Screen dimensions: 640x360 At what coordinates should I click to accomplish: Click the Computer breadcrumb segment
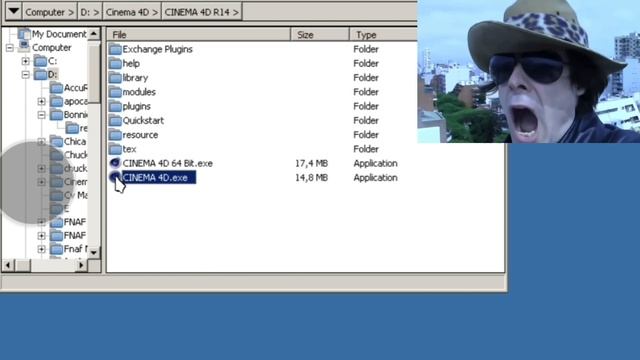pos(49,12)
